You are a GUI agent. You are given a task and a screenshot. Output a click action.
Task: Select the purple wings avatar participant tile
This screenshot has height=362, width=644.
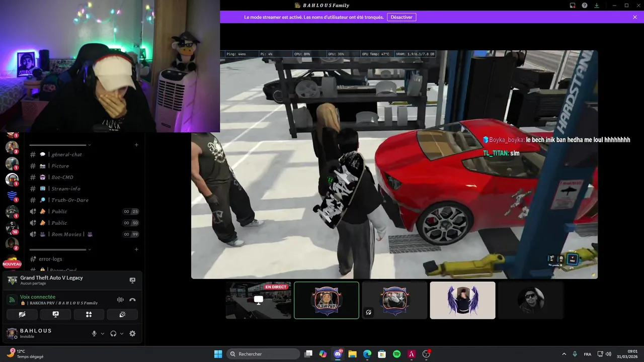[x=462, y=300]
